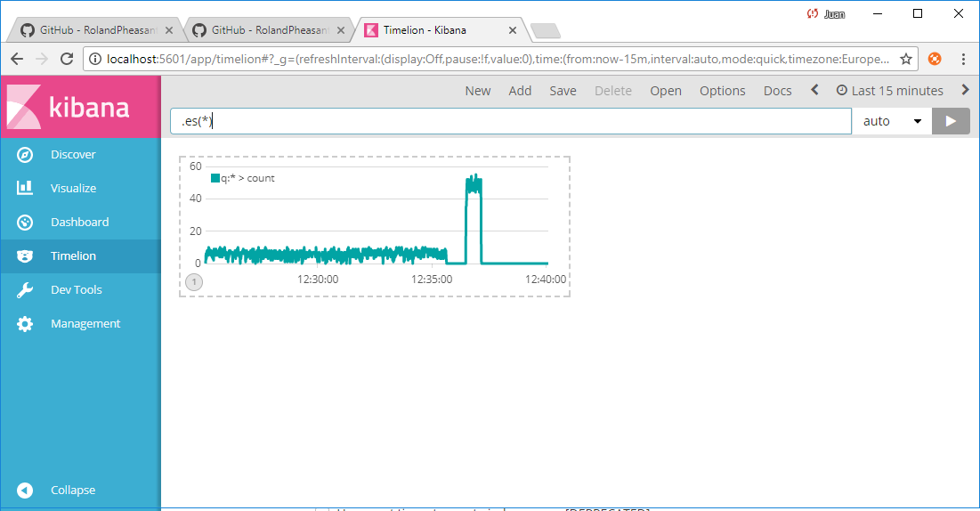The width and height of the screenshot is (980, 511).
Task: Click the teal legend swatch for q:* count
Action: click(215, 178)
